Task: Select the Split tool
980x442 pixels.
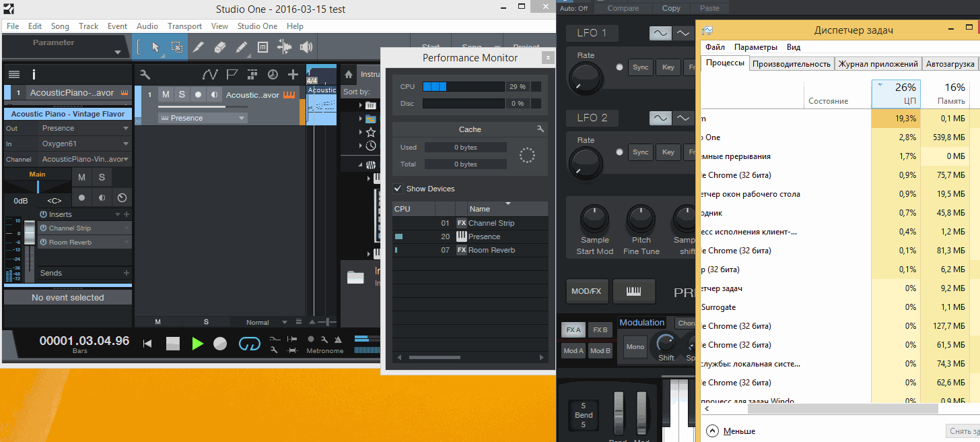Action: (x=199, y=47)
